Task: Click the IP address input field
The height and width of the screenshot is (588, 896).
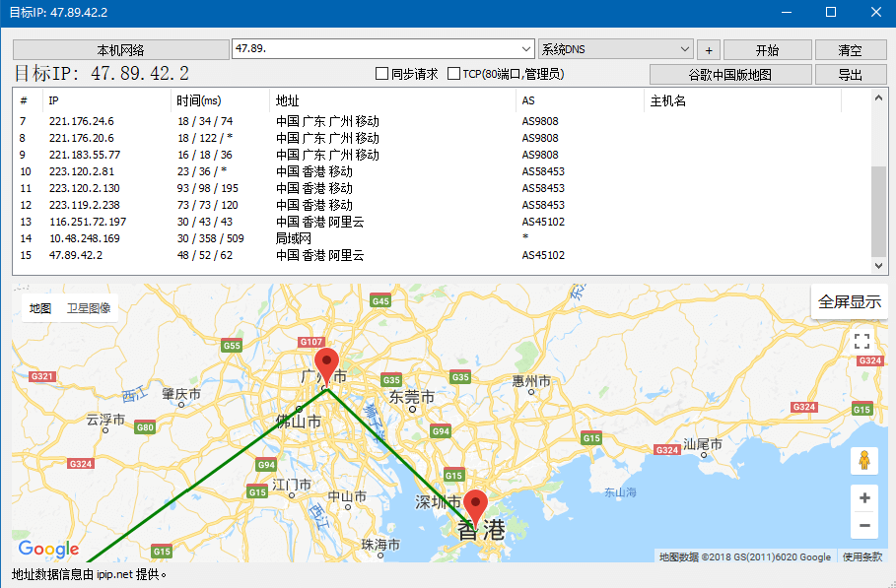Action: (x=376, y=49)
